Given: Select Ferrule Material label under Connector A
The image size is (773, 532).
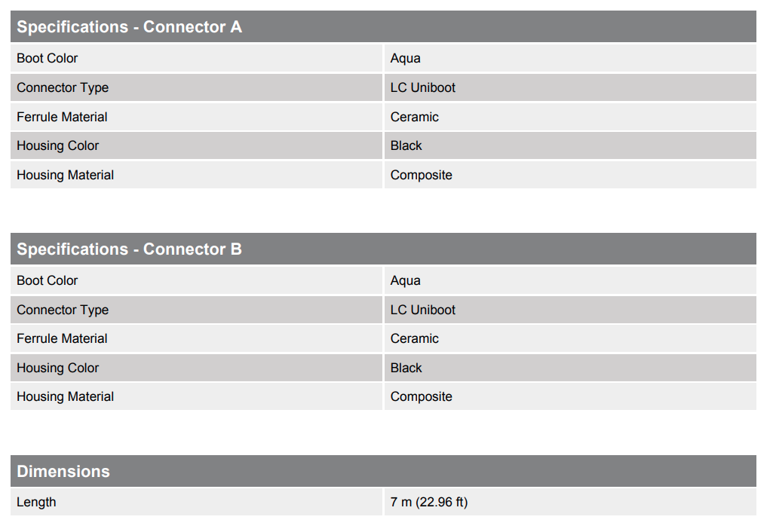Looking at the screenshot, I should [x=62, y=117].
